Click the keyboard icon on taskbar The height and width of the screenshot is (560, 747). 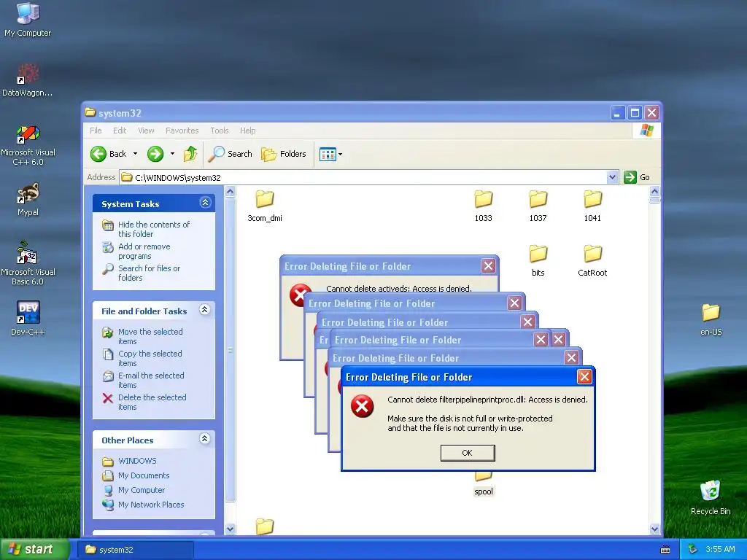tap(665, 550)
